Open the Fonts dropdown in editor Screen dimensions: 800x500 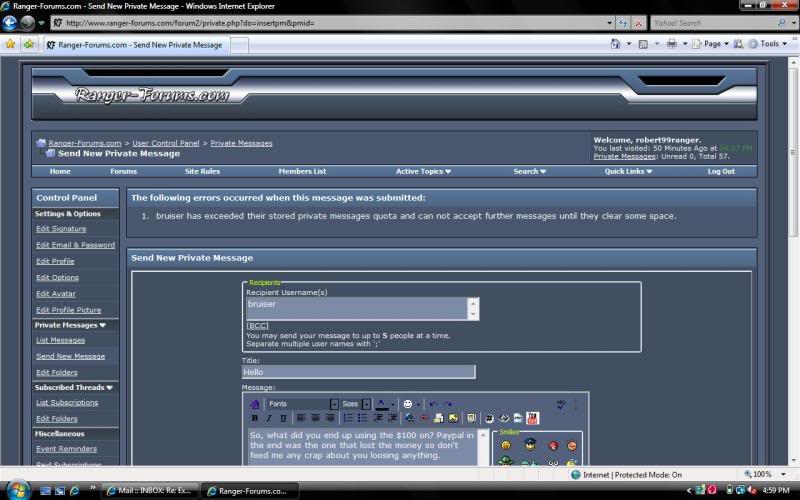334,404
